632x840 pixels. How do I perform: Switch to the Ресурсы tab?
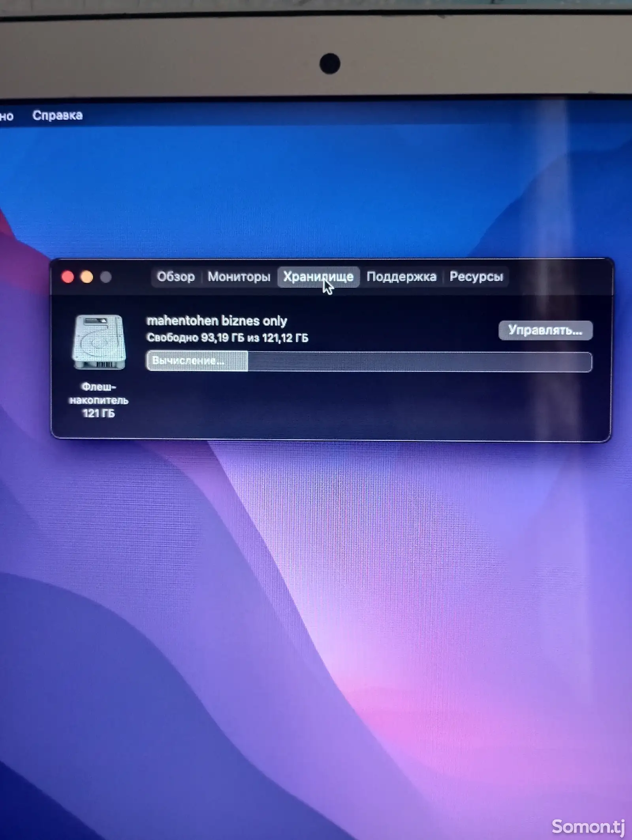click(476, 277)
